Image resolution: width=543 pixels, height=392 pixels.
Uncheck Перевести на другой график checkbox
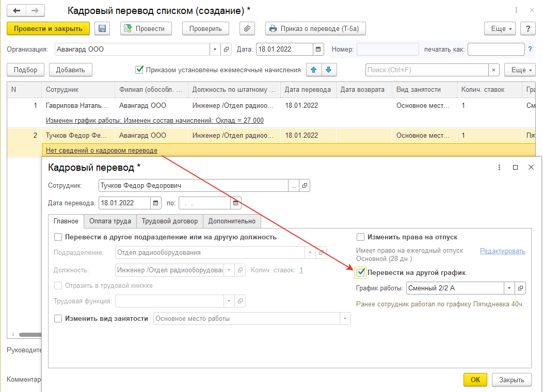point(360,273)
